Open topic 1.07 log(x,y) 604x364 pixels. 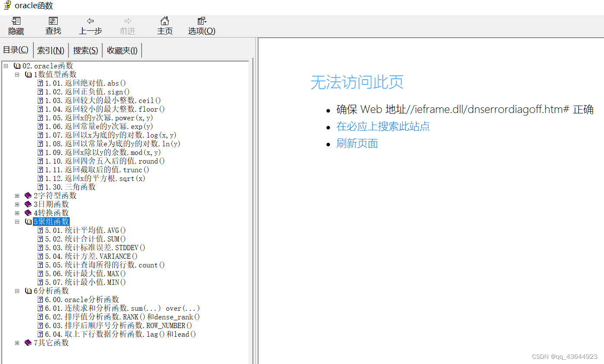click(x=111, y=135)
